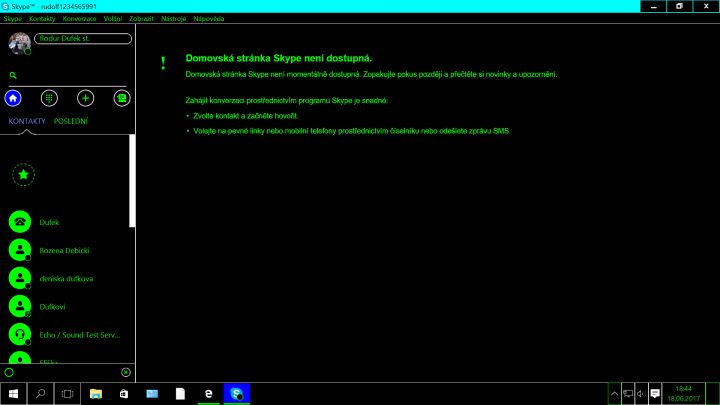The width and height of the screenshot is (720, 405).
Task: Select the Bozena Debicki contact name
Action: pyautogui.click(x=64, y=251)
